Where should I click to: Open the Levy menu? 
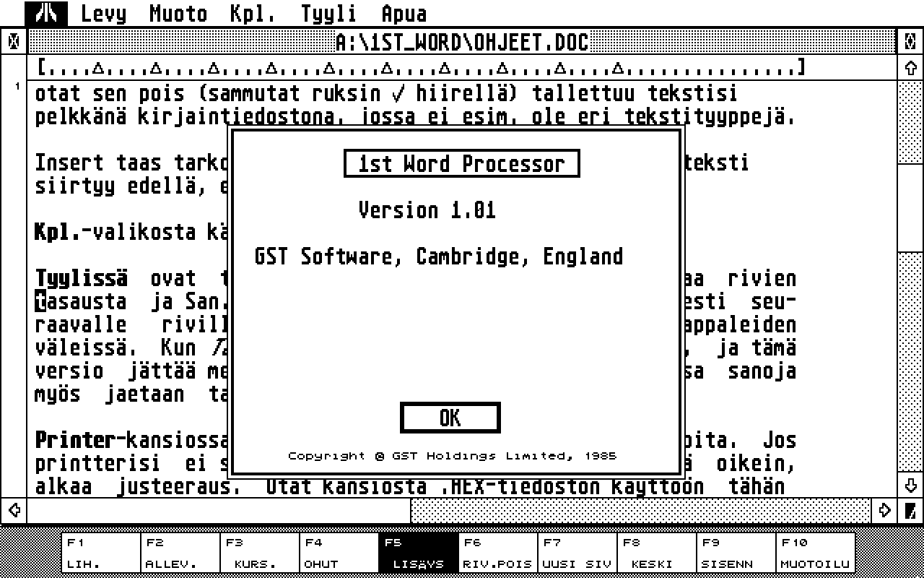tap(103, 14)
